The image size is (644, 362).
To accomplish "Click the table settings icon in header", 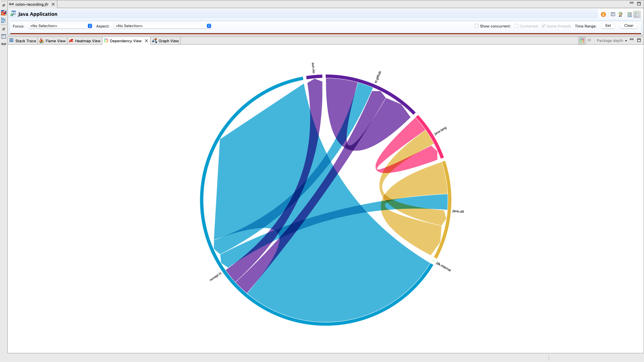I will coord(613,14).
